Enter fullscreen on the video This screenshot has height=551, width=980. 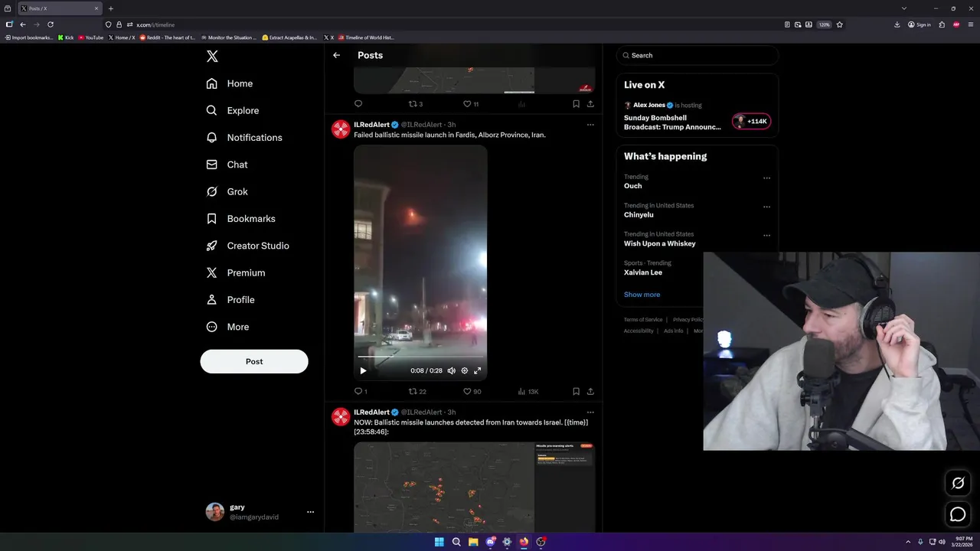point(477,370)
